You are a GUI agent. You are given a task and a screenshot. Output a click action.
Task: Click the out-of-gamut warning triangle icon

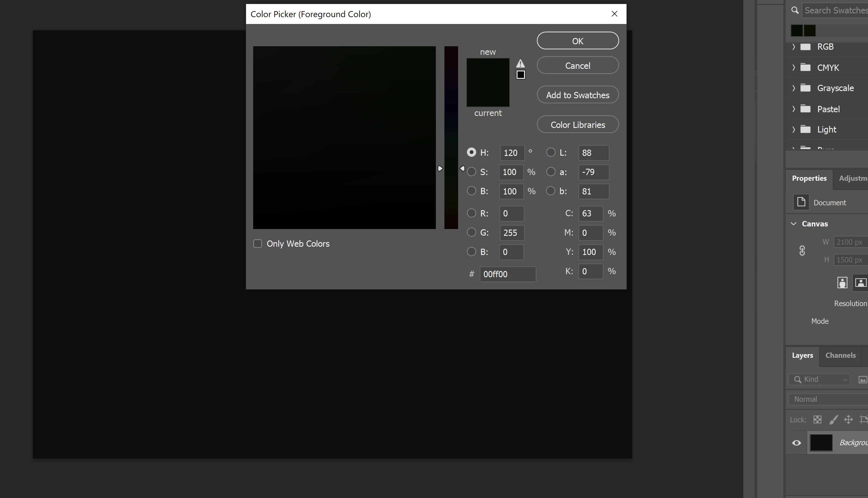coord(520,63)
